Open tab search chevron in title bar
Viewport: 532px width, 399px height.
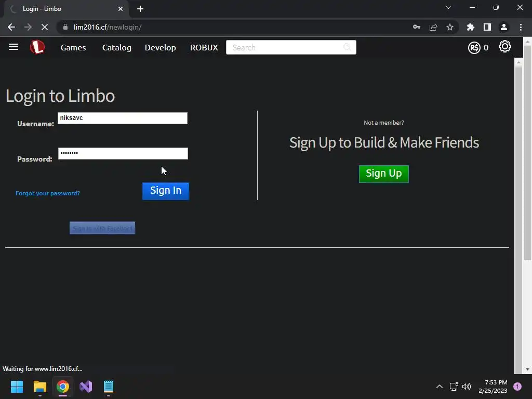click(448, 7)
